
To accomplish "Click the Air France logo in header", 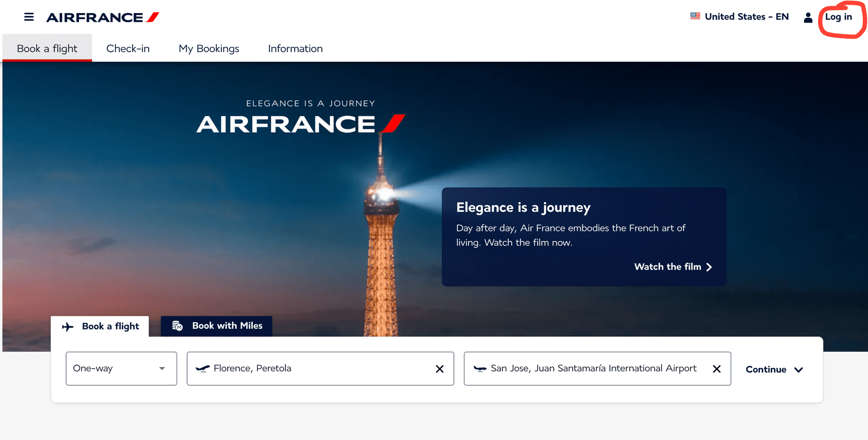I will [103, 17].
